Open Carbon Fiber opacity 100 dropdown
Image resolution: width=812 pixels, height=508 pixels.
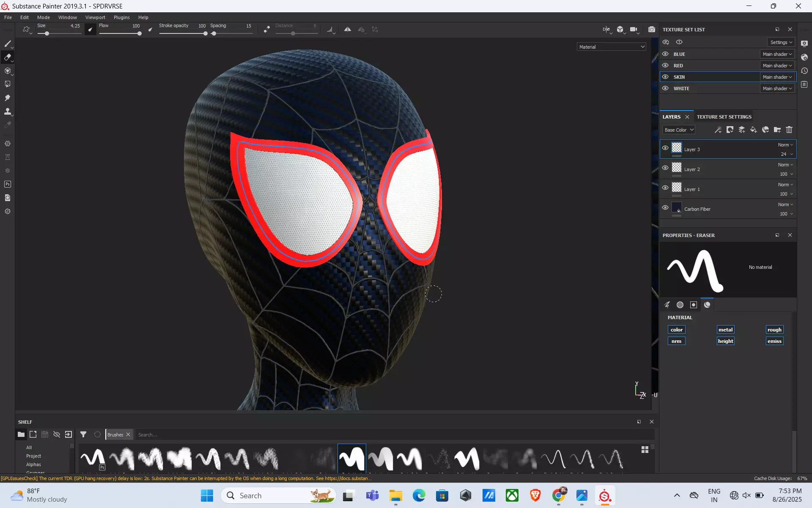(786, 214)
